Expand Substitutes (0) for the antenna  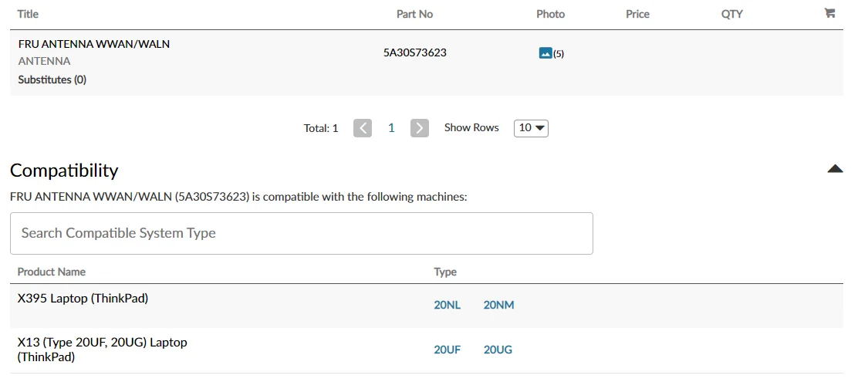[52, 79]
